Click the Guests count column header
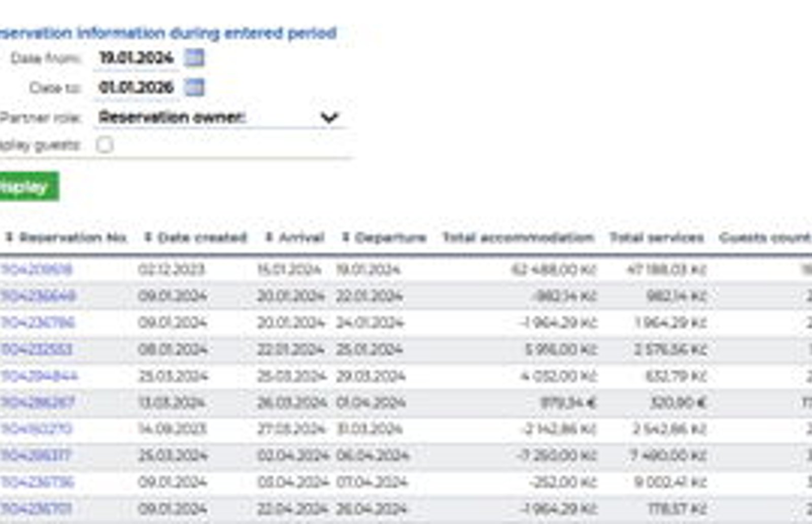 click(x=766, y=237)
